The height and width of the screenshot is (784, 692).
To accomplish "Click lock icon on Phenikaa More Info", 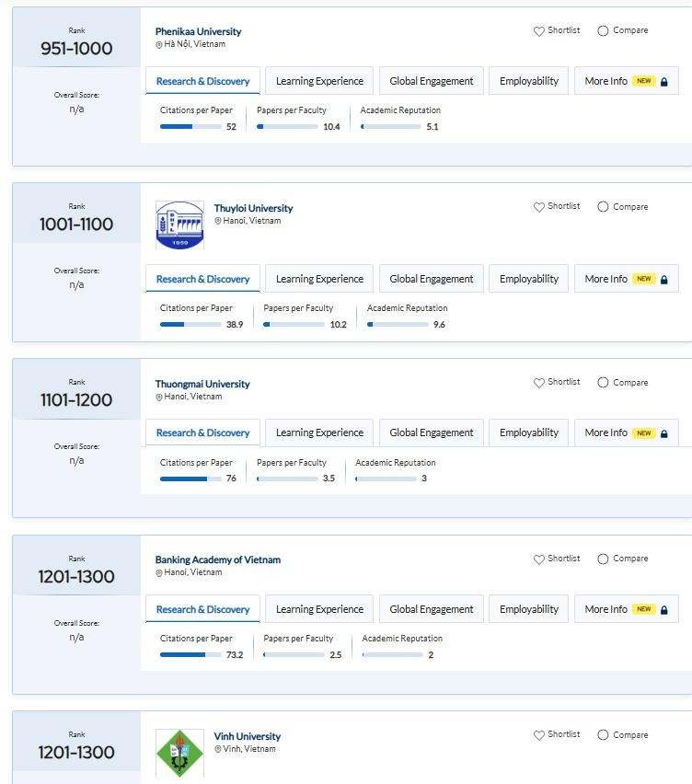I will pyautogui.click(x=664, y=82).
